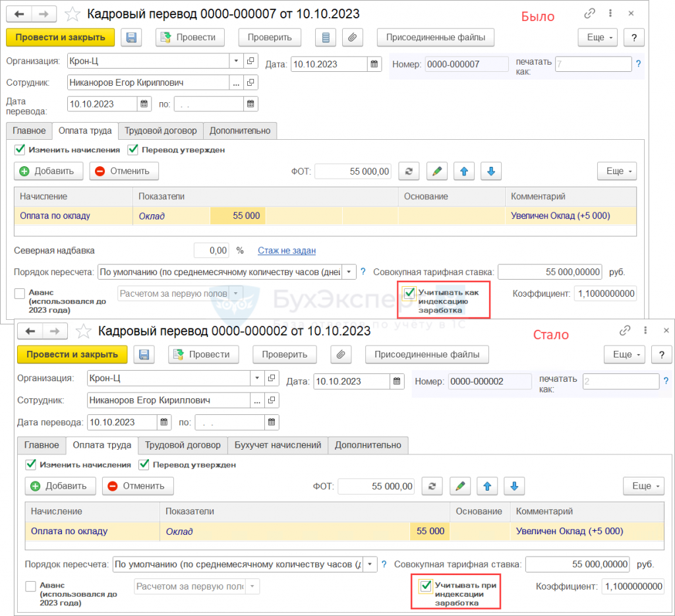Toggle 'Учитывать при индексации заработка' checkbox
Screen dimensions: 675x616
(x=426, y=586)
